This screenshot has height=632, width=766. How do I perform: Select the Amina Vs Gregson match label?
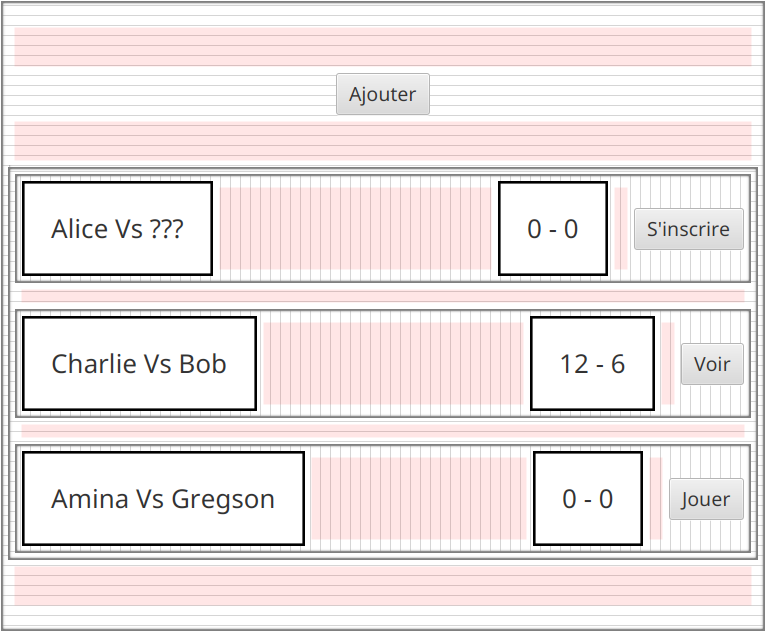click(x=163, y=499)
